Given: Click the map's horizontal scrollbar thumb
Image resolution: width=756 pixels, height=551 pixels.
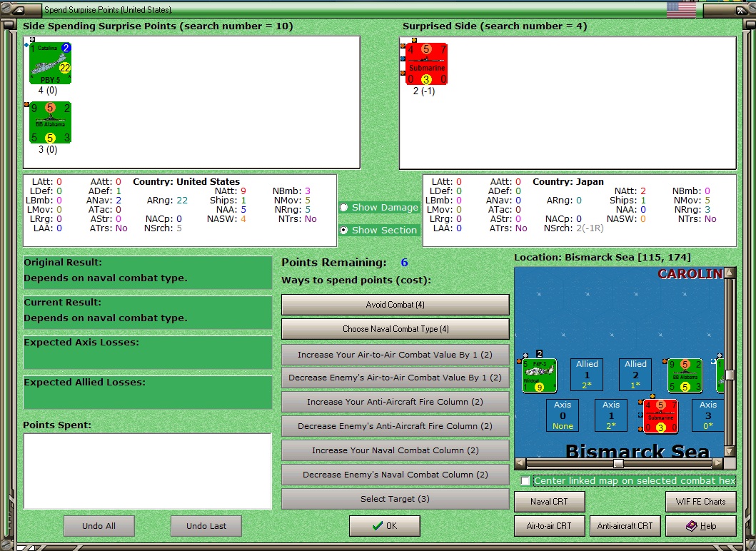Looking at the screenshot, I should [619, 463].
